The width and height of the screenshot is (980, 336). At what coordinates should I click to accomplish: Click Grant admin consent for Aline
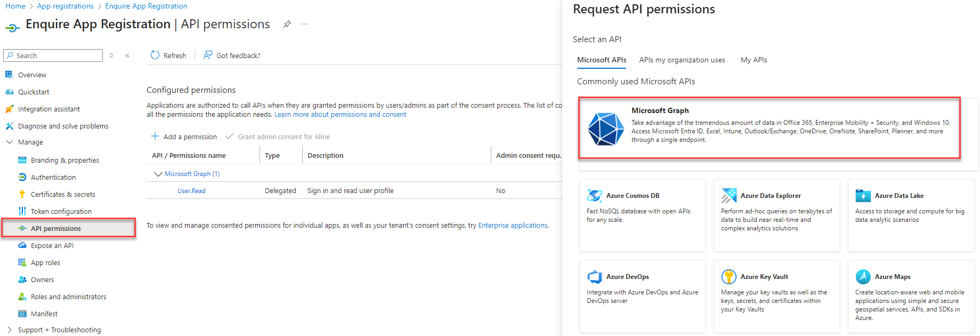[x=278, y=137]
